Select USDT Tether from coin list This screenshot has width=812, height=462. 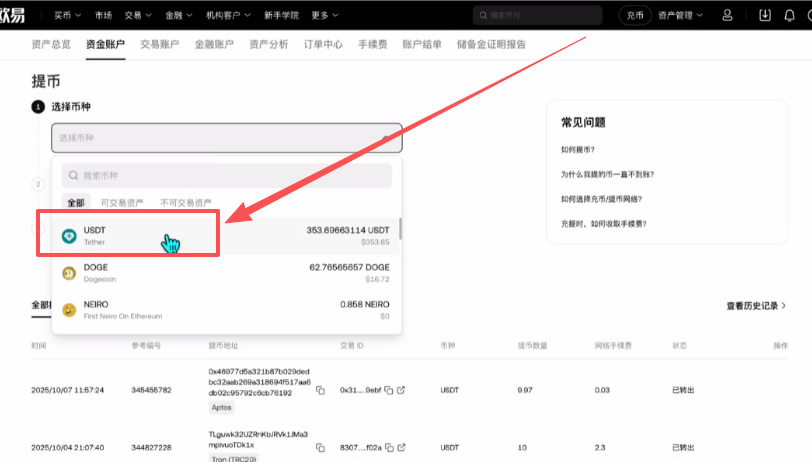[227, 236]
